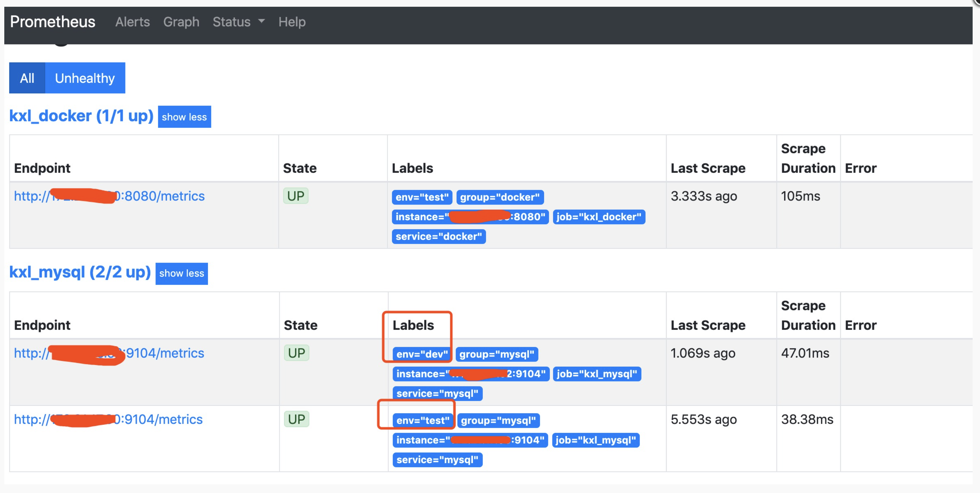Click the service="docker" label badge
Image resolution: width=980 pixels, height=493 pixels.
438,237
